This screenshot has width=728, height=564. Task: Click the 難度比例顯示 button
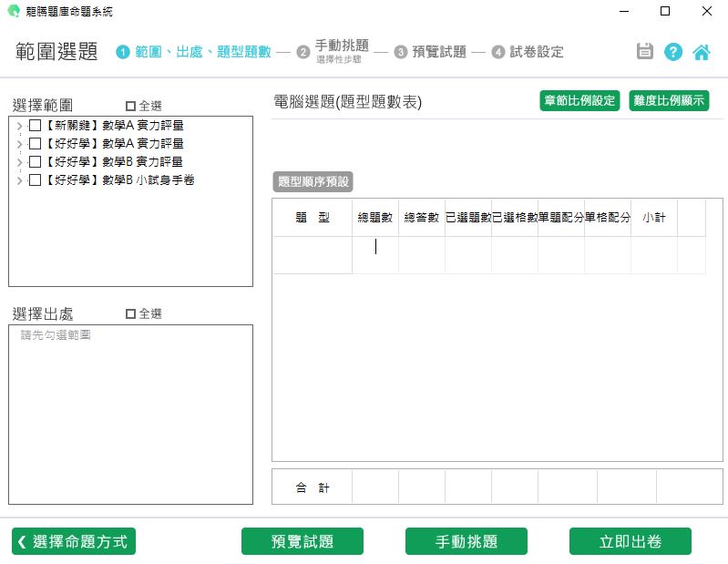(669, 101)
